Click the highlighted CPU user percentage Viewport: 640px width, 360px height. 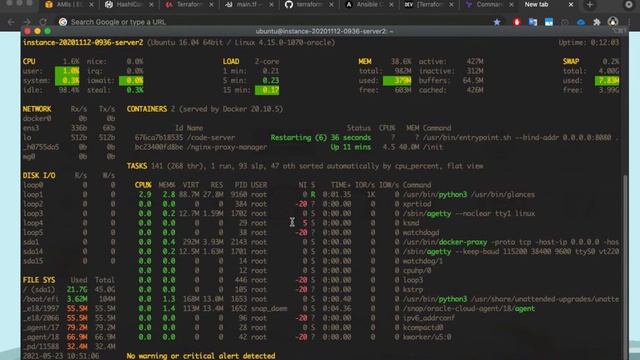67,71
